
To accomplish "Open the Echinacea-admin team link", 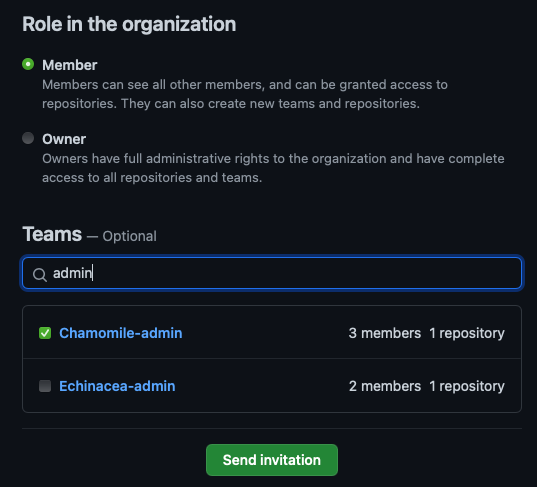I will [117, 386].
